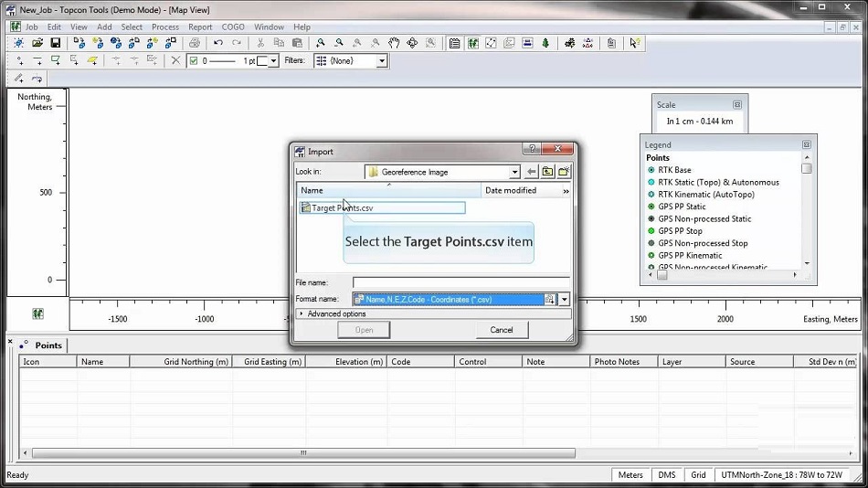
Task: Open the Job menu
Action: point(32,27)
